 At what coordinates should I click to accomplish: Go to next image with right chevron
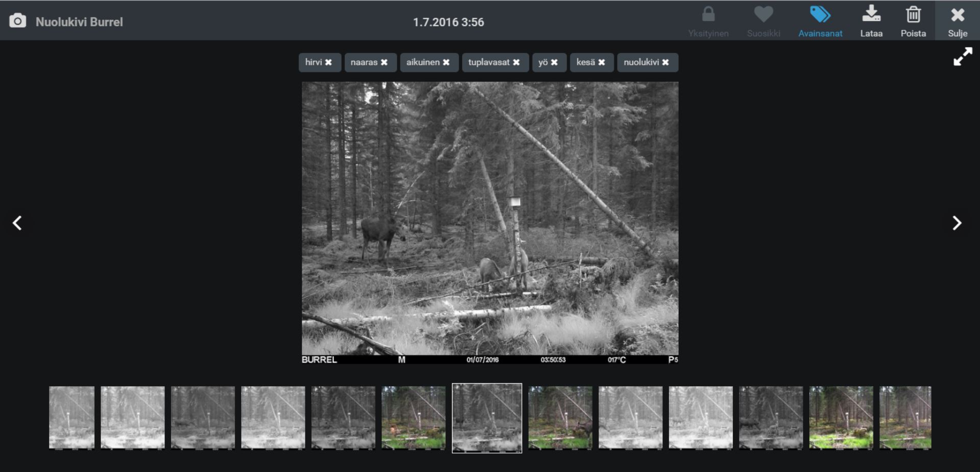click(x=957, y=223)
